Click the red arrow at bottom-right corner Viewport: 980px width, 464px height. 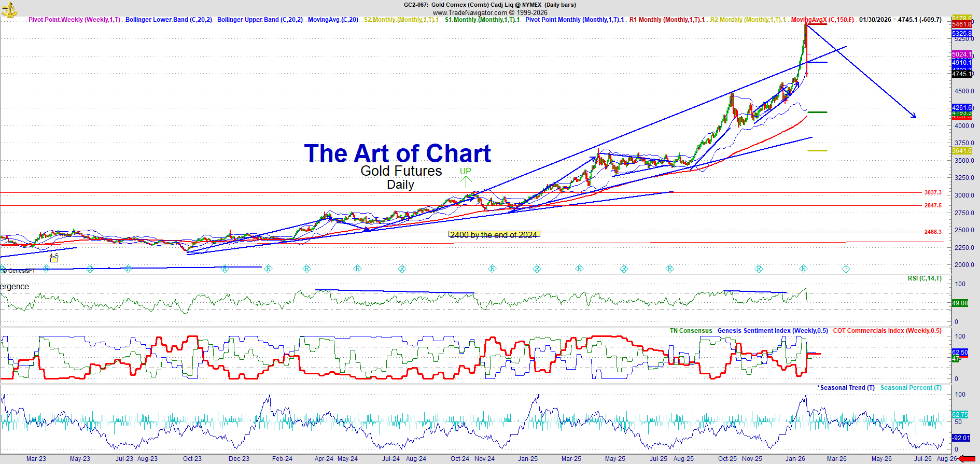click(x=968, y=458)
